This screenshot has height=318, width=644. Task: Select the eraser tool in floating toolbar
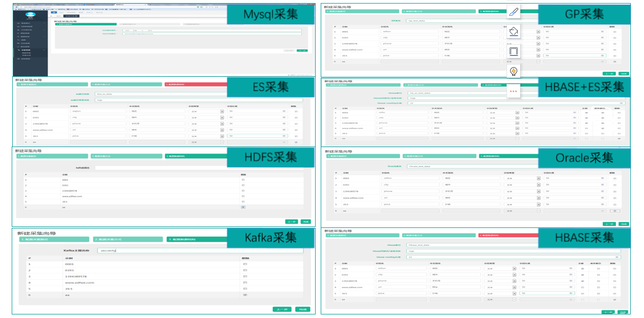point(514,32)
